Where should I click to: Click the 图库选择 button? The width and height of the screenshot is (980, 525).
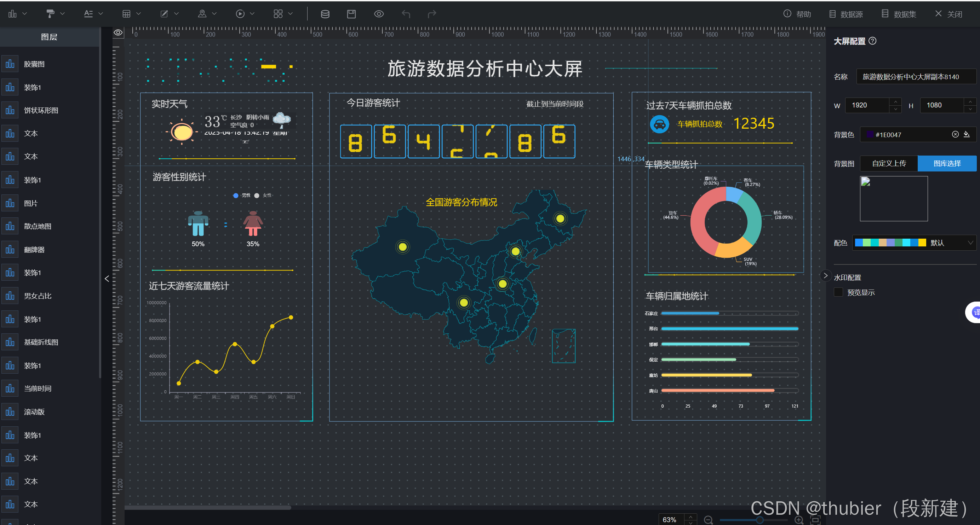click(x=946, y=163)
